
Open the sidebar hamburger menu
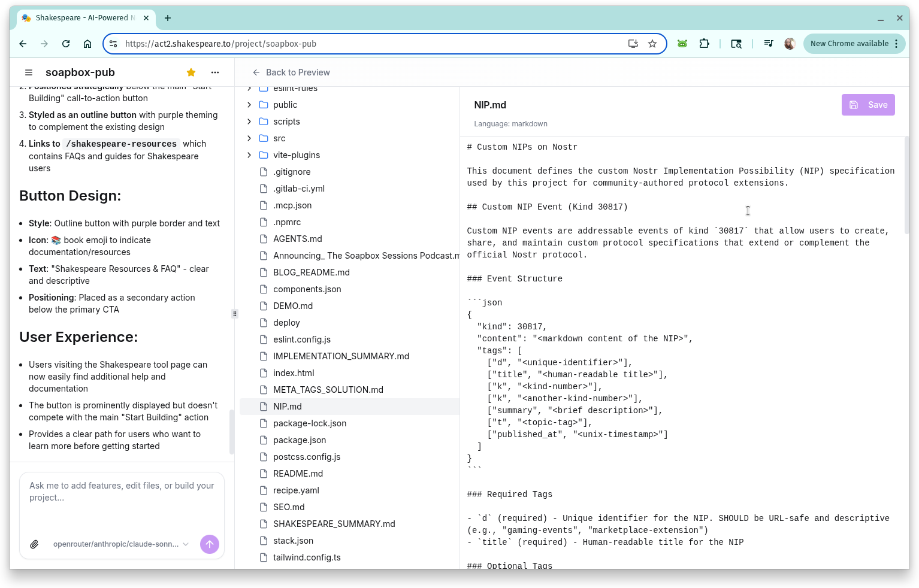pyautogui.click(x=28, y=72)
